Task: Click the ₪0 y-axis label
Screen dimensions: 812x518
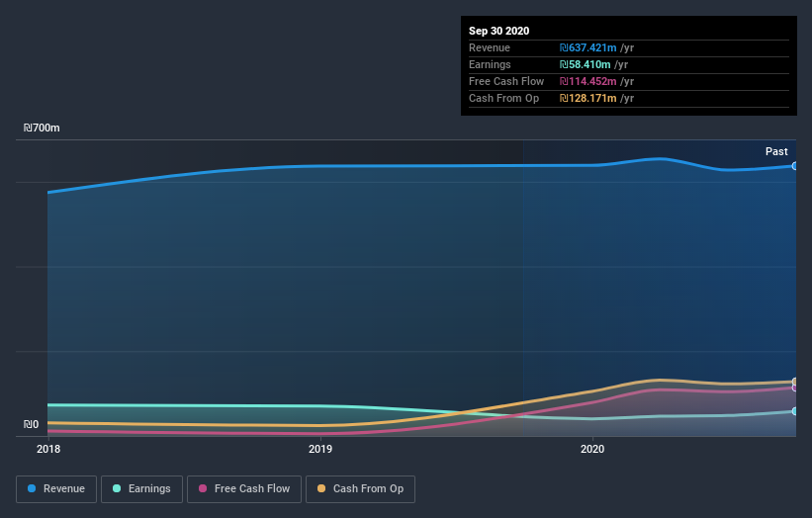Action: (31, 424)
